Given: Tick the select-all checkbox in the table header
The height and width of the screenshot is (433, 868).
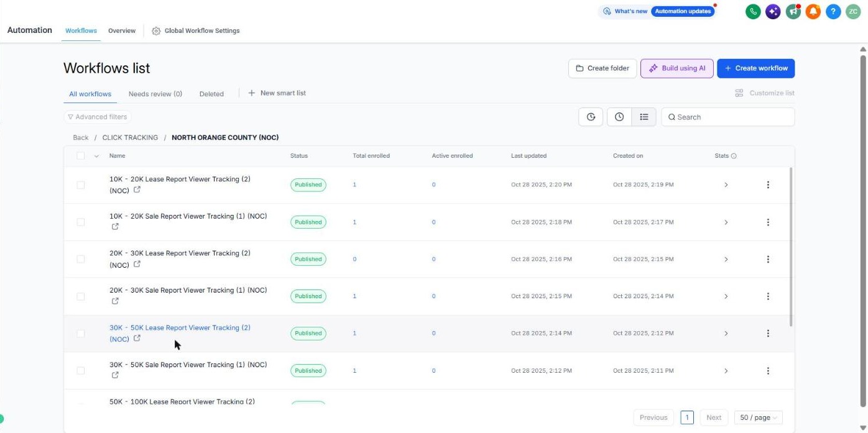Looking at the screenshot, I should coord(81,156).
